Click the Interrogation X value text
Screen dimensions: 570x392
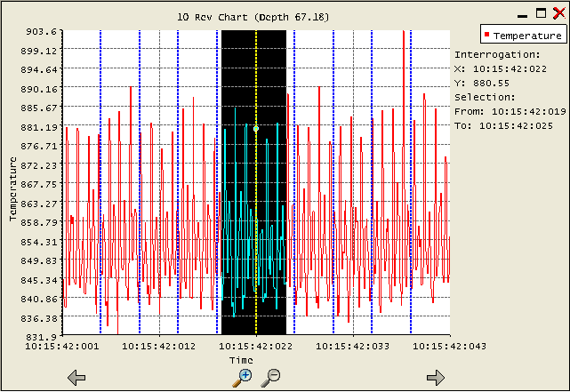[510, 68]
